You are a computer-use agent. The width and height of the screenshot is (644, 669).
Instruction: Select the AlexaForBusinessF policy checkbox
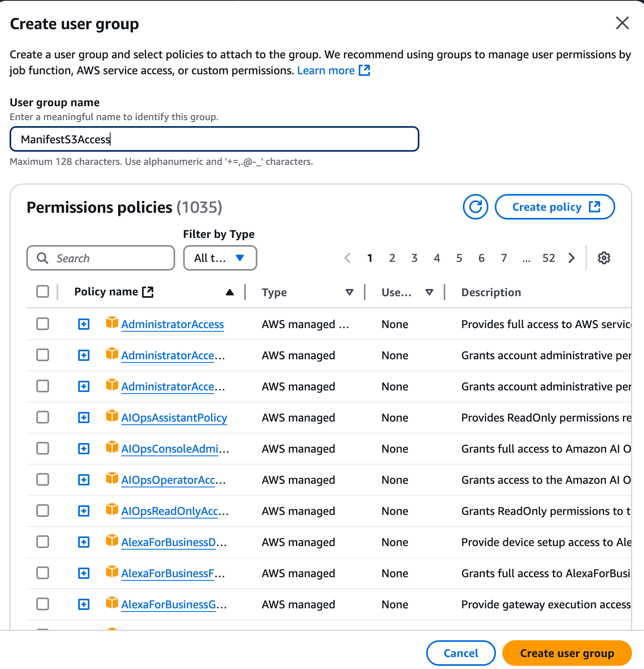tap(42, 573)
